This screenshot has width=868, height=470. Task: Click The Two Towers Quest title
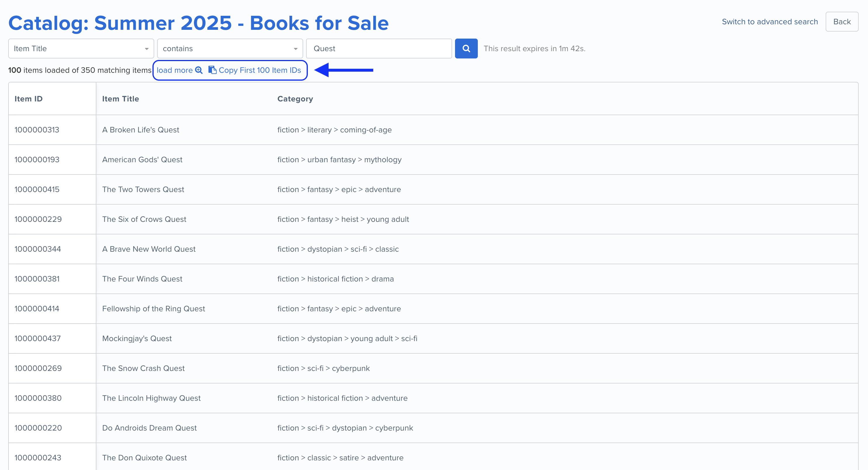point(143,189)
